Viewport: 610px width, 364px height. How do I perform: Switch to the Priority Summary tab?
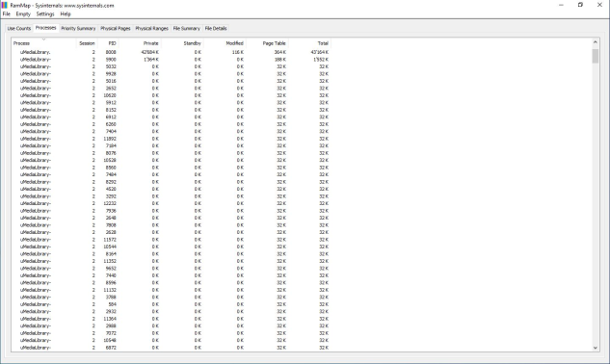coord(78,28)
